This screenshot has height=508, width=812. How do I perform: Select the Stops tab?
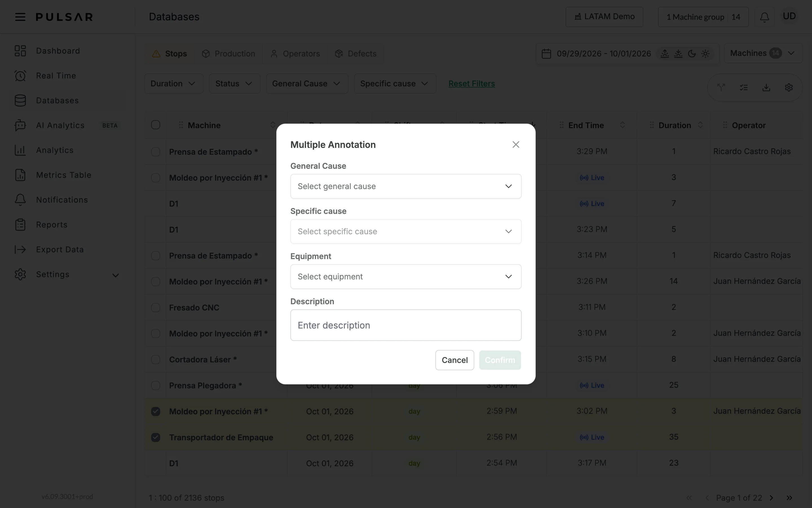point(170,54)
